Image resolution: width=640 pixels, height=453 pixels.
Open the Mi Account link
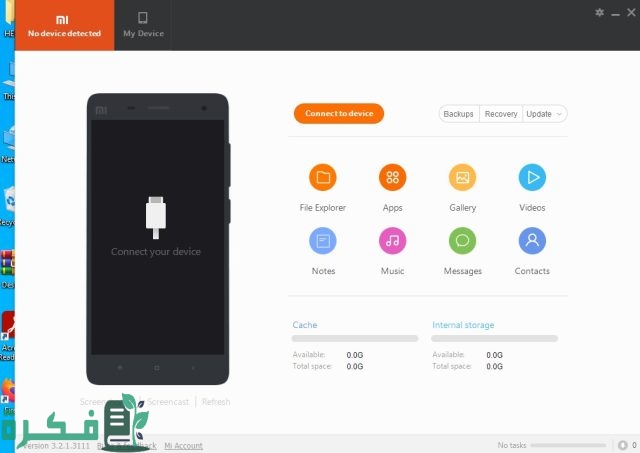(183, 446)
